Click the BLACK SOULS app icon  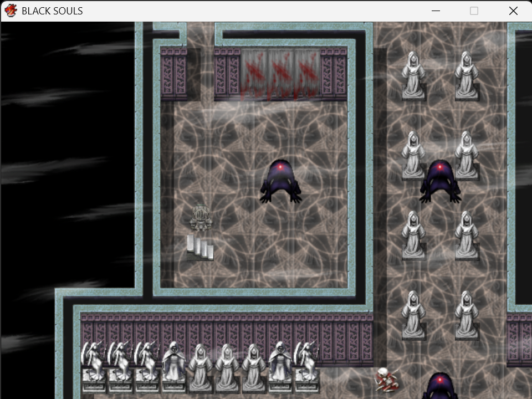11,11
